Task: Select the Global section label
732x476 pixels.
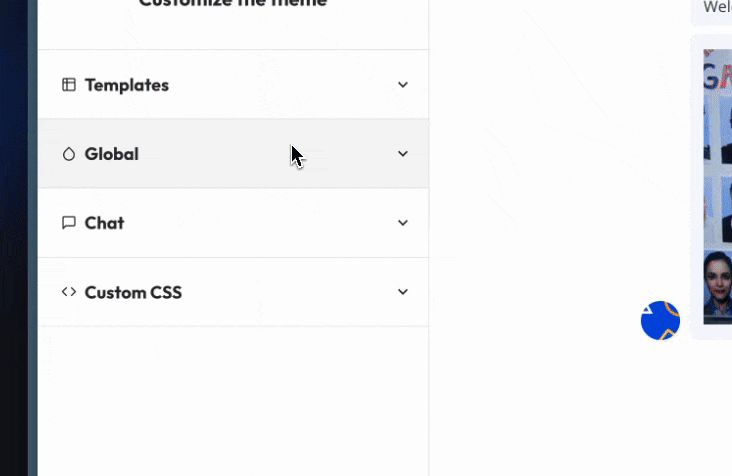Action: pos(112,154)
